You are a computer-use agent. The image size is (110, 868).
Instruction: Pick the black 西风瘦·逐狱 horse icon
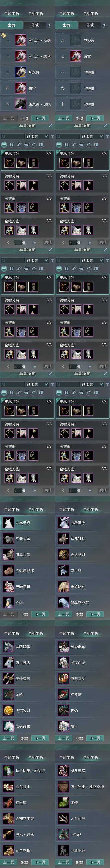pos(20,104)
